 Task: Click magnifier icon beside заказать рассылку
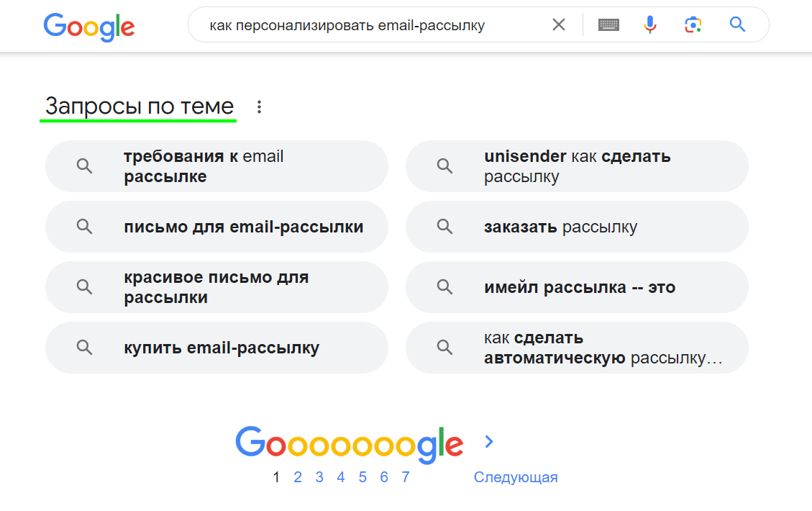coord(445,227)
